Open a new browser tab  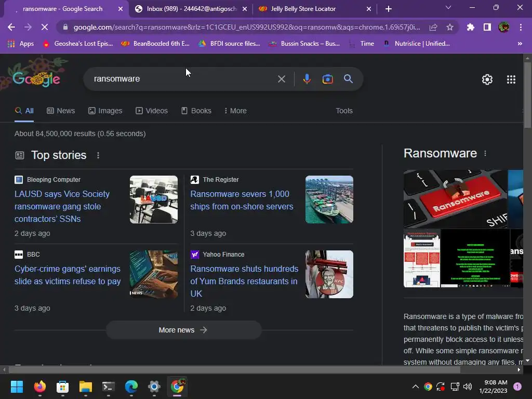pos(389,9)
